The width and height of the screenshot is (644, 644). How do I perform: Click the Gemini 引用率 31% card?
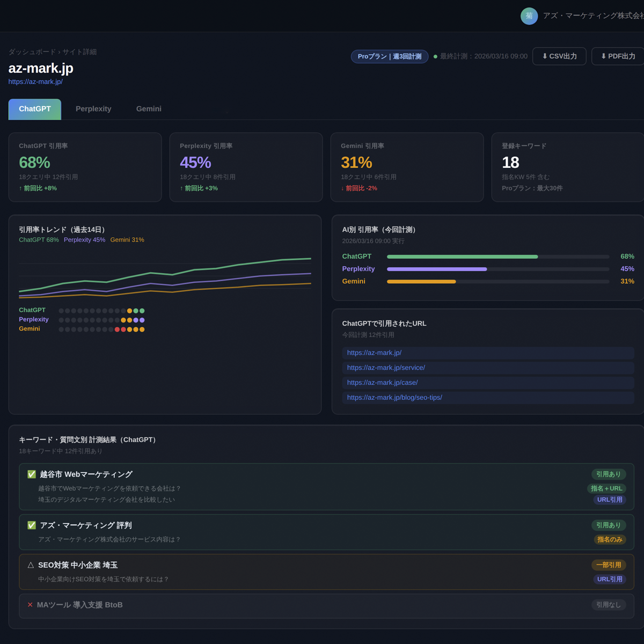[407, 167]
